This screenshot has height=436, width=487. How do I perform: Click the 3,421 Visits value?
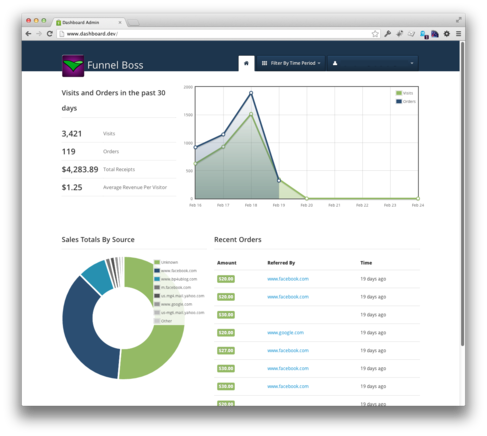pos(72,134)
